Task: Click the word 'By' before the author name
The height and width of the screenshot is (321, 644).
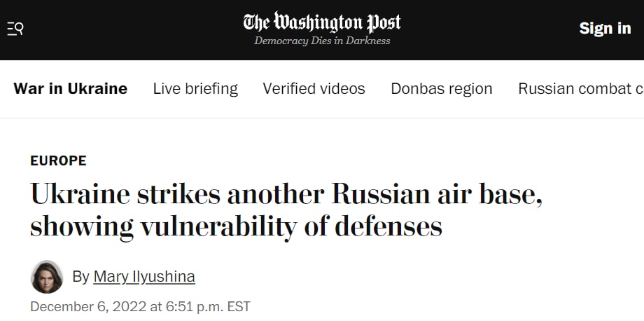Action: pyautogui.click(x=80, y=277)
